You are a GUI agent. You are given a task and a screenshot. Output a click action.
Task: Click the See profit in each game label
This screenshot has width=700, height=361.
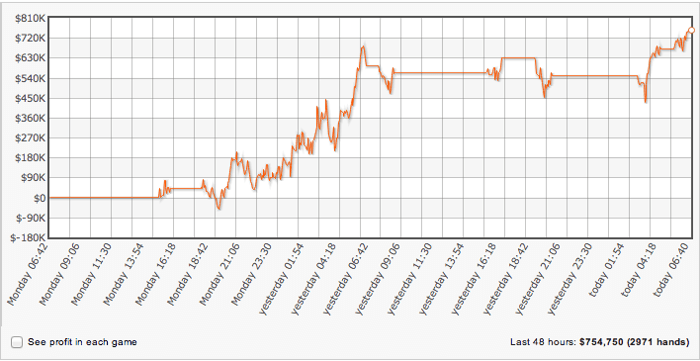82,342
